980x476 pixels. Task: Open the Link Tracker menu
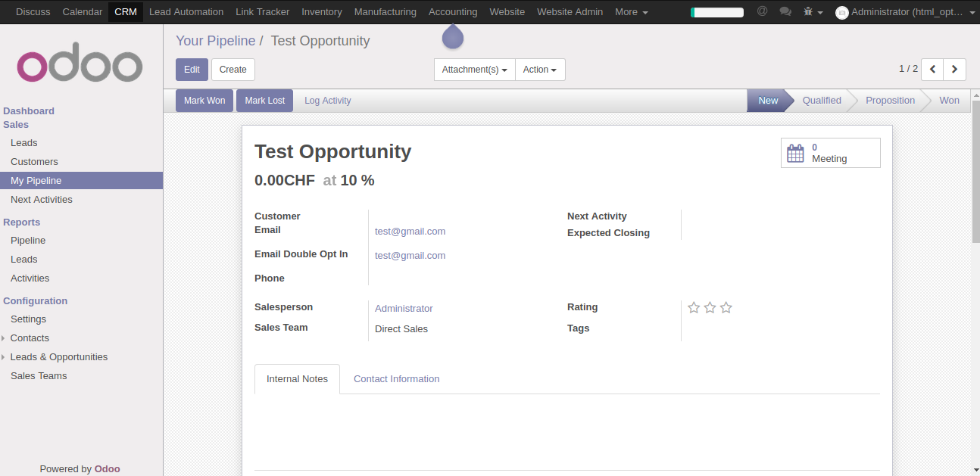pyautogui.click(x=263, y=12)
